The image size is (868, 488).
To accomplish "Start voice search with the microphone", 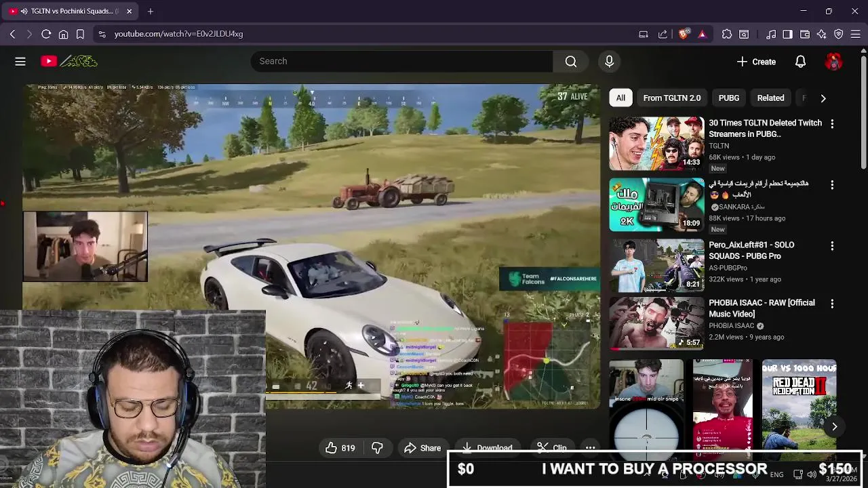I will pyautogui.click(x=609, y=62).
